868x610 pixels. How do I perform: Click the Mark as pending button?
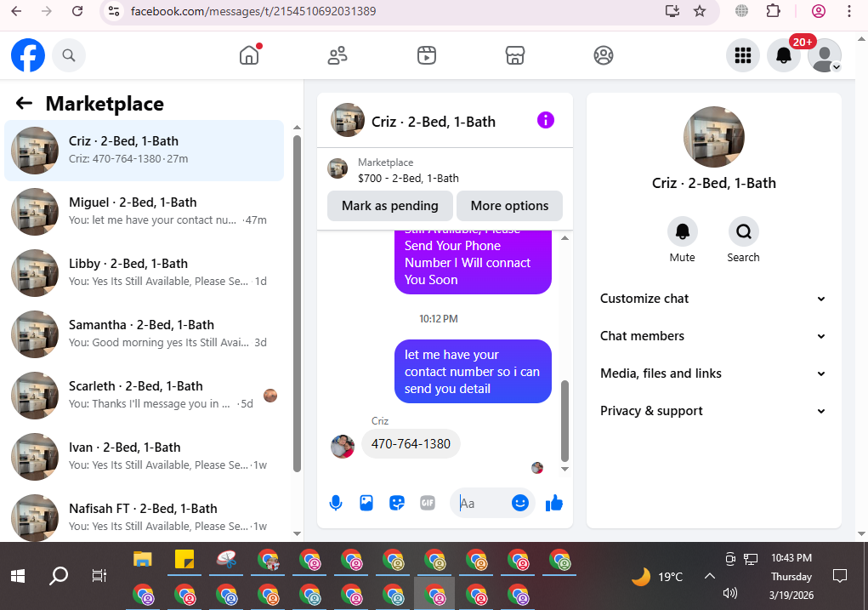tap(390, 206)
